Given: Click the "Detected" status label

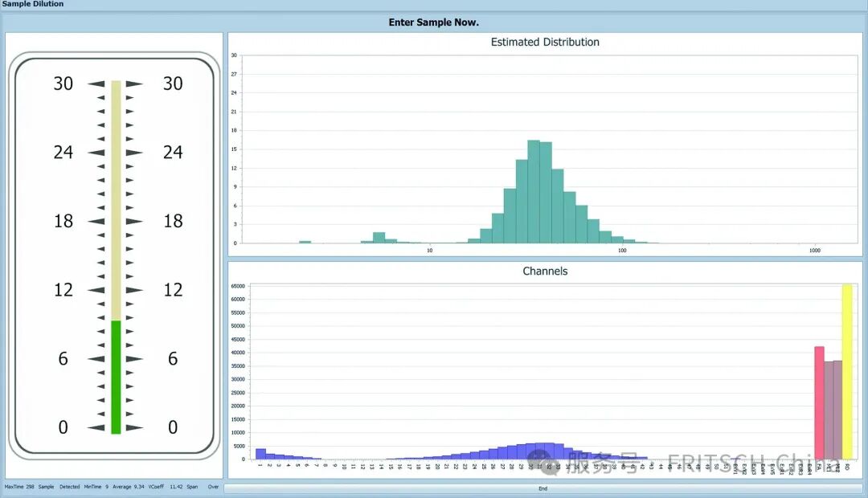Looking at the screenshot, I should coord(70,487).
